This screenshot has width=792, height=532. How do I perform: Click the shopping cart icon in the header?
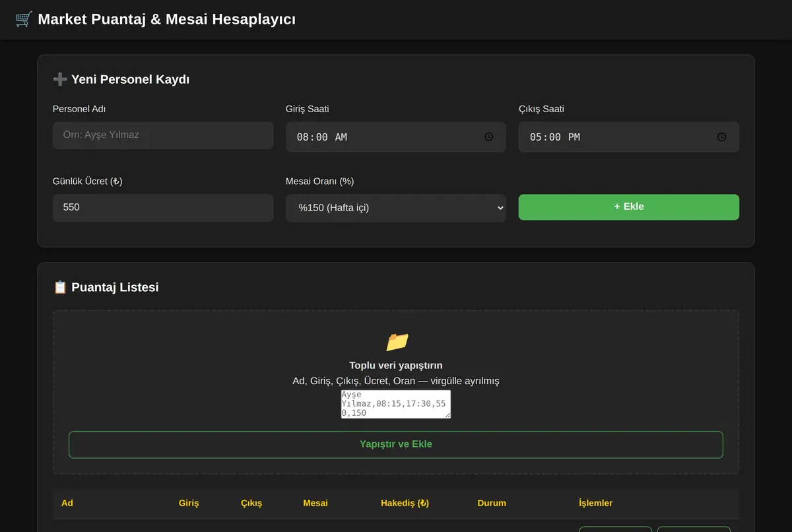click(x=24, y=19)
